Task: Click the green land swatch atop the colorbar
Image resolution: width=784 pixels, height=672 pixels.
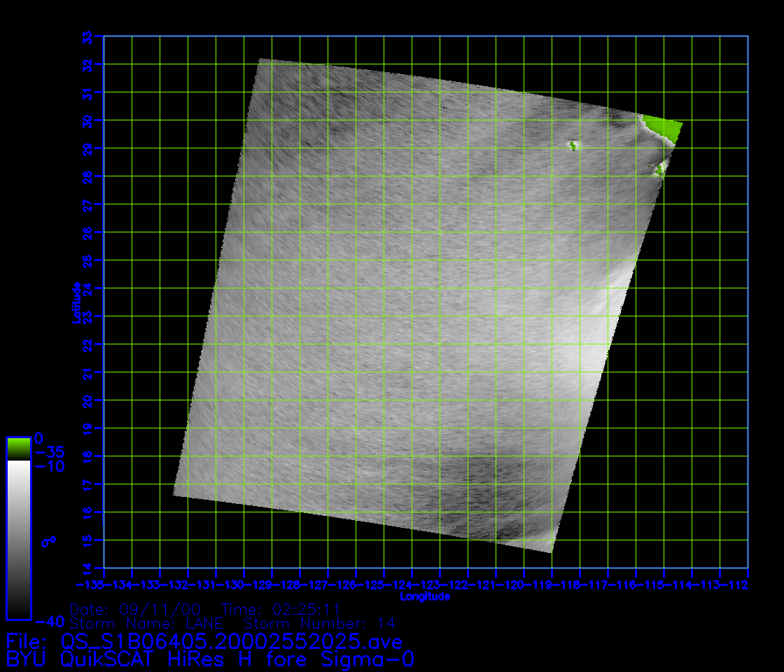Action: (18, 448)
